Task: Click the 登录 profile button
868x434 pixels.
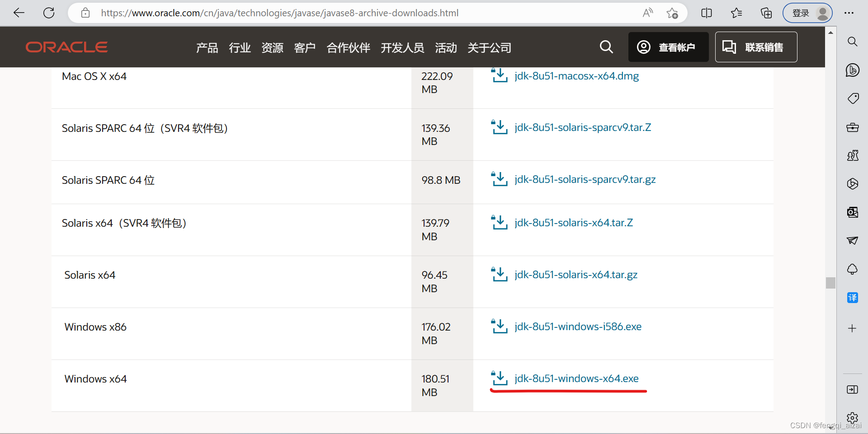Action: click(807, 13)
